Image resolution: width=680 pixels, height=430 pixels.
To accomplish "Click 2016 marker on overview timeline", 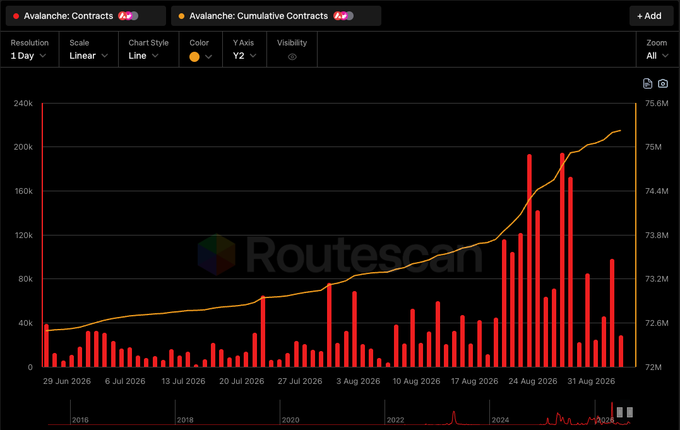I will tap(80, 420).
